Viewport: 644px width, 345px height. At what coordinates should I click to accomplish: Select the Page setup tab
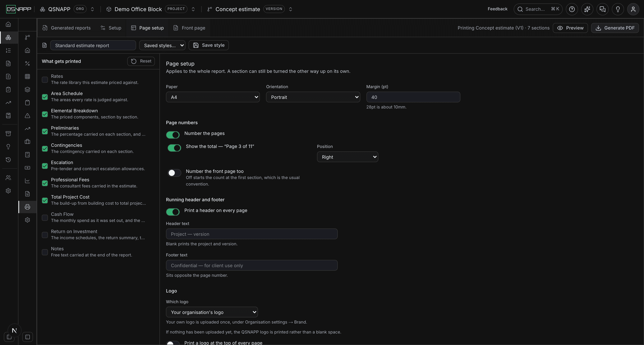[x=148, y=28]
